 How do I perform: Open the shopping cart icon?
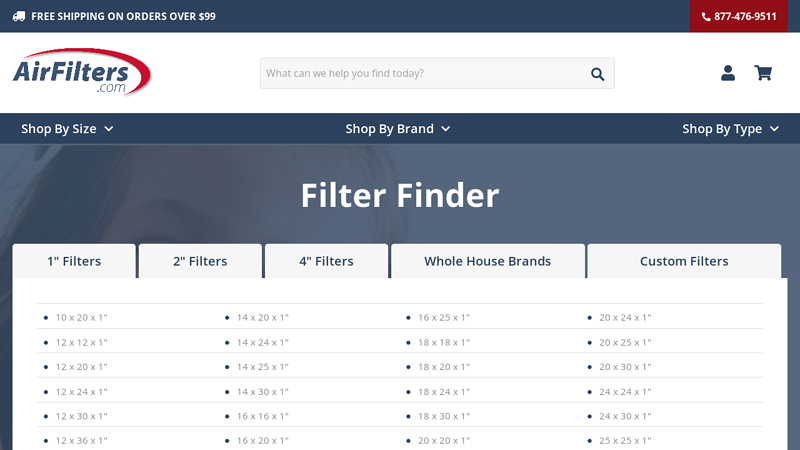(763, 73)
